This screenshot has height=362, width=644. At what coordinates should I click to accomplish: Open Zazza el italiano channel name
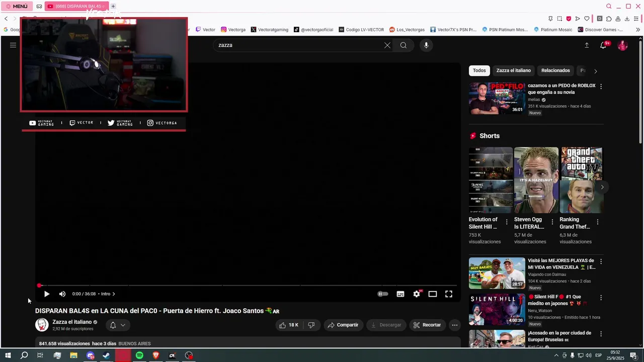(72, 322)
